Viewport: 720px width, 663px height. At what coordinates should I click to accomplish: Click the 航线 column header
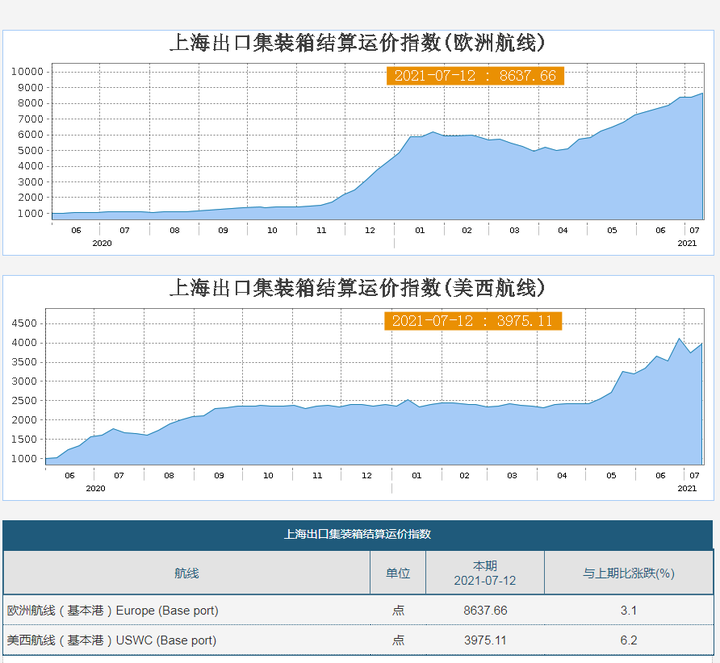186,573
